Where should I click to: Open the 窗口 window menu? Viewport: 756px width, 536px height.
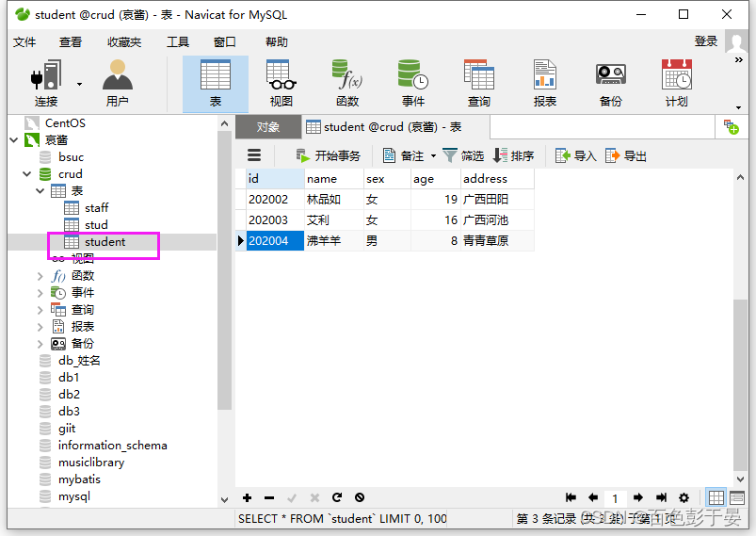225,42
